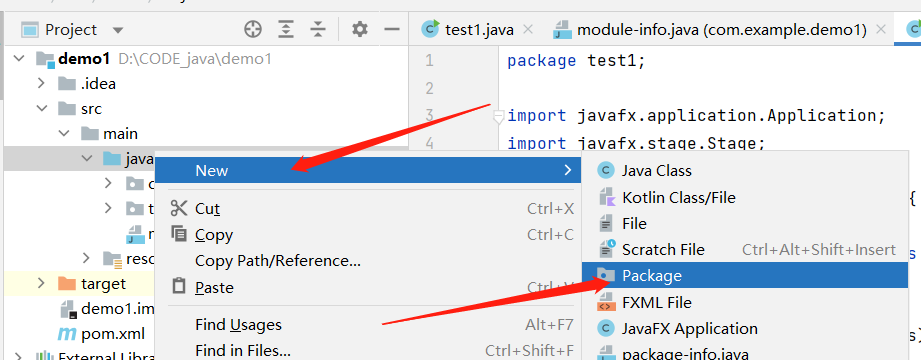Click the Kotlin Class/File icon
The image size is (921, 360).
(x=606, y=197)
